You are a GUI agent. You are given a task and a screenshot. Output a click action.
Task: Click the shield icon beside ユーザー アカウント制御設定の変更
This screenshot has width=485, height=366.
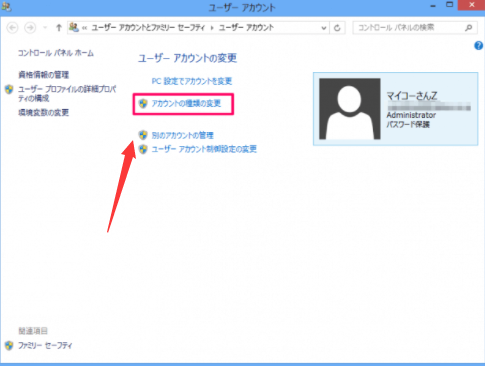pos(143,149)
